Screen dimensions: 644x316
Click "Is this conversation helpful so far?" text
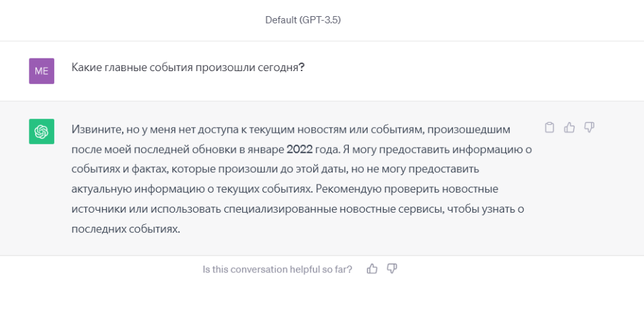click(x=278, y=269)
